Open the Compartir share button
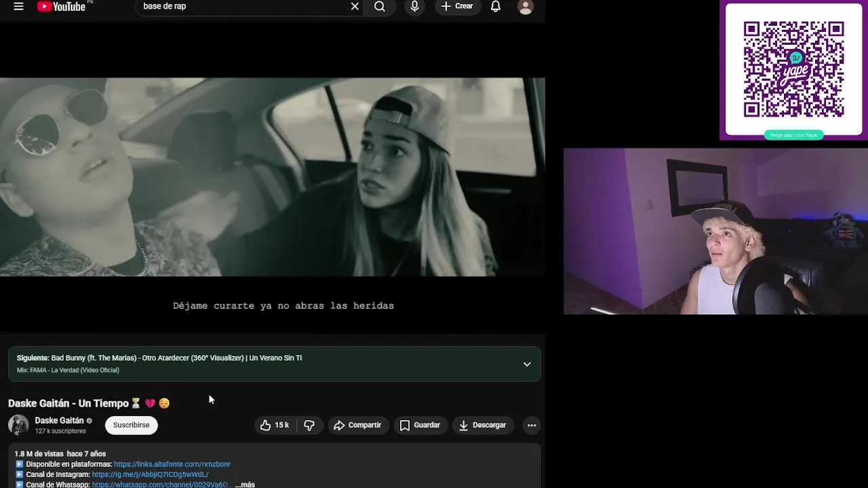 point(357,425)
